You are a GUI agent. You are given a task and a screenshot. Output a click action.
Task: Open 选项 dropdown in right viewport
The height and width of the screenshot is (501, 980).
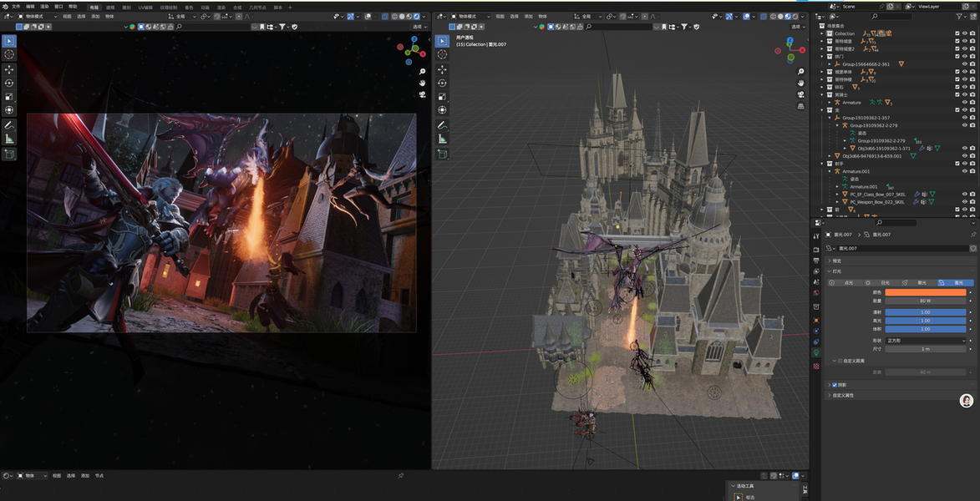point(796,27)
